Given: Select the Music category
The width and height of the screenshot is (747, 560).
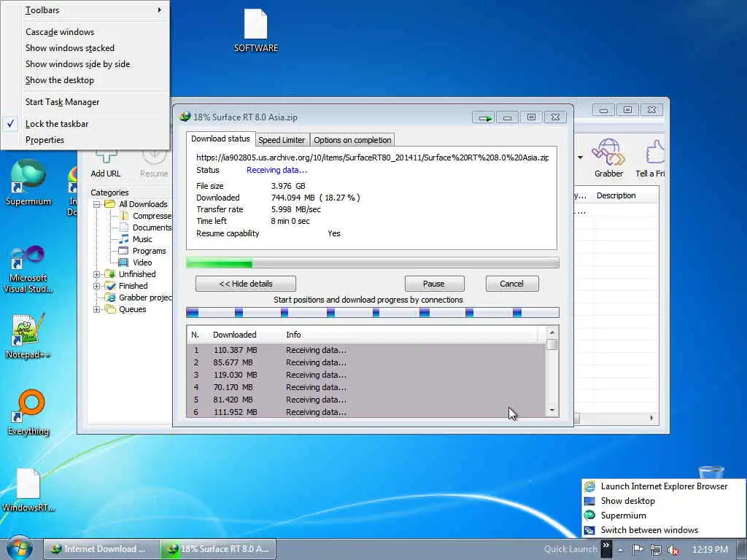Looking at the screenshot, I should [x=136, y=239].
